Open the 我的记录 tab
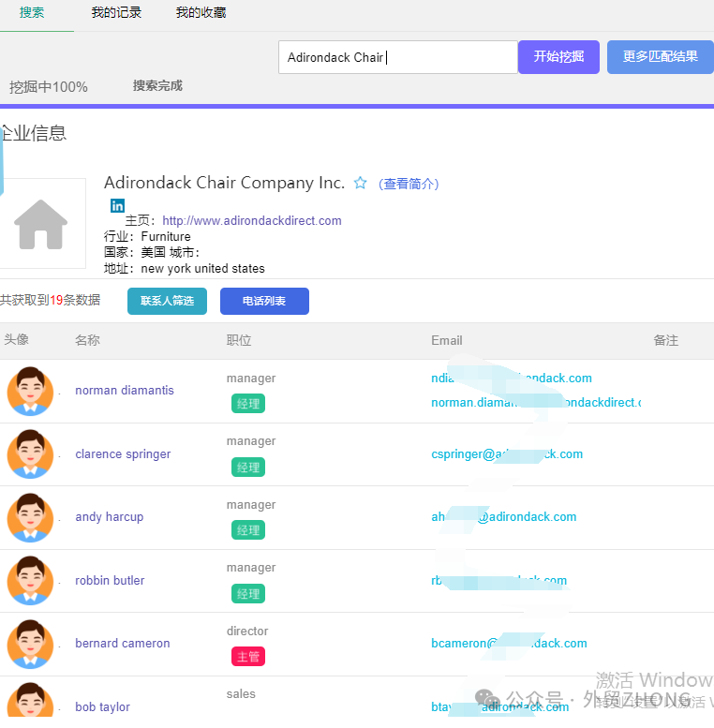714x728 pixels. click(x=116, y=12)
